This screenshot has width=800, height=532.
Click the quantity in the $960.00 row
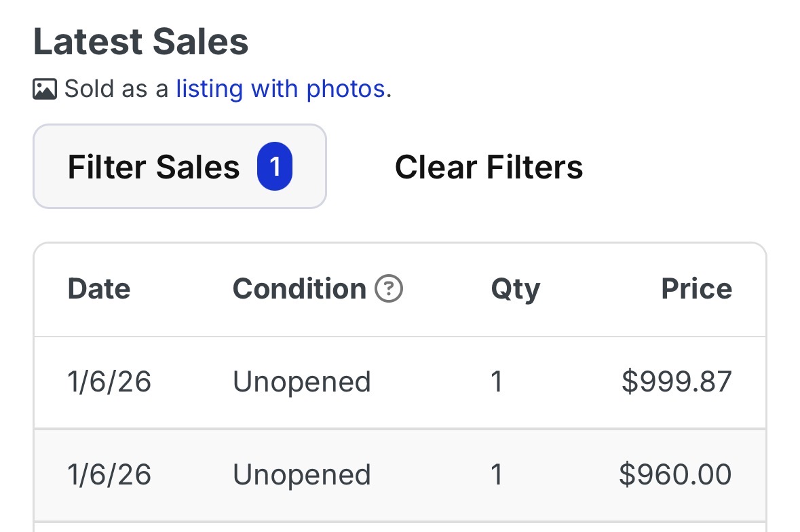[497, 475]
